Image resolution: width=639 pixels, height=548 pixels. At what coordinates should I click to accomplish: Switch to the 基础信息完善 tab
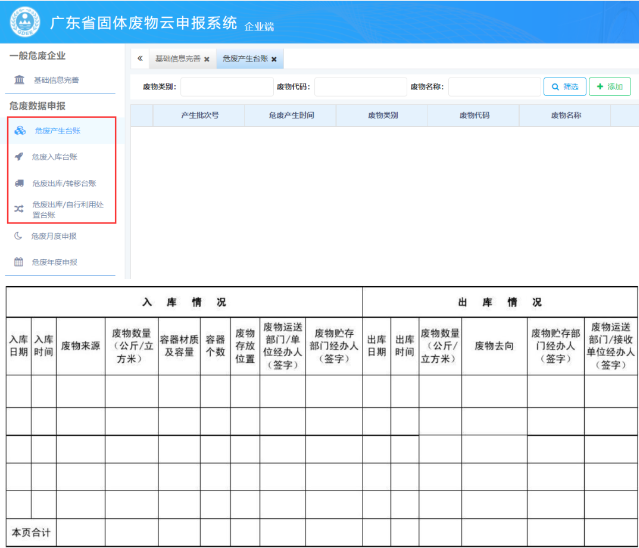coord(177,59)
